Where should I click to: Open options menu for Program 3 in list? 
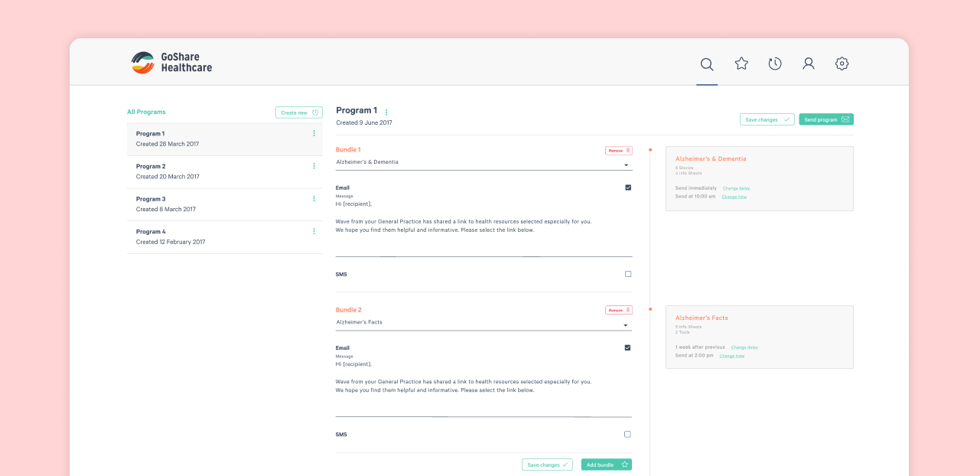pos(314,199)
